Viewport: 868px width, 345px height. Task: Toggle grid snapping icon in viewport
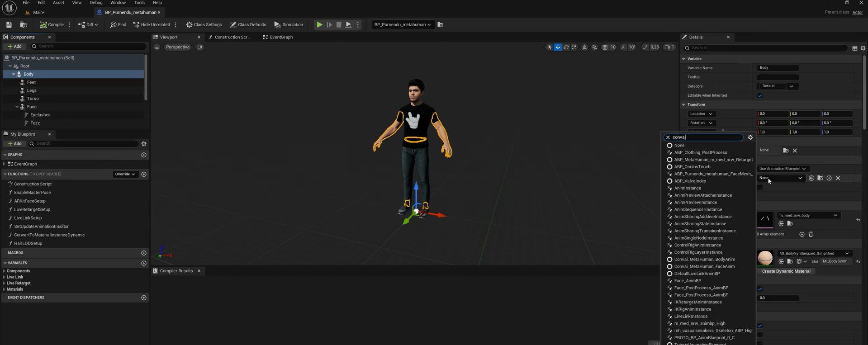(605, 47)
